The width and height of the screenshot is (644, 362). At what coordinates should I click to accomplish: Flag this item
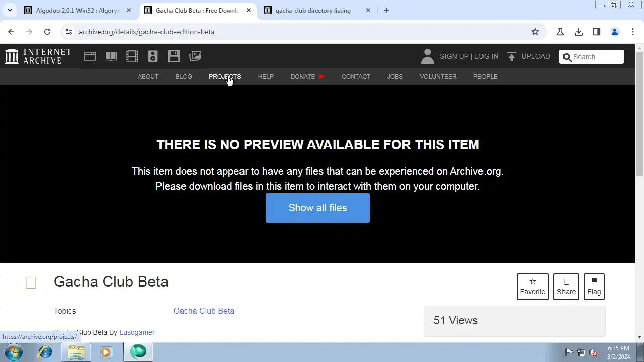594,287
